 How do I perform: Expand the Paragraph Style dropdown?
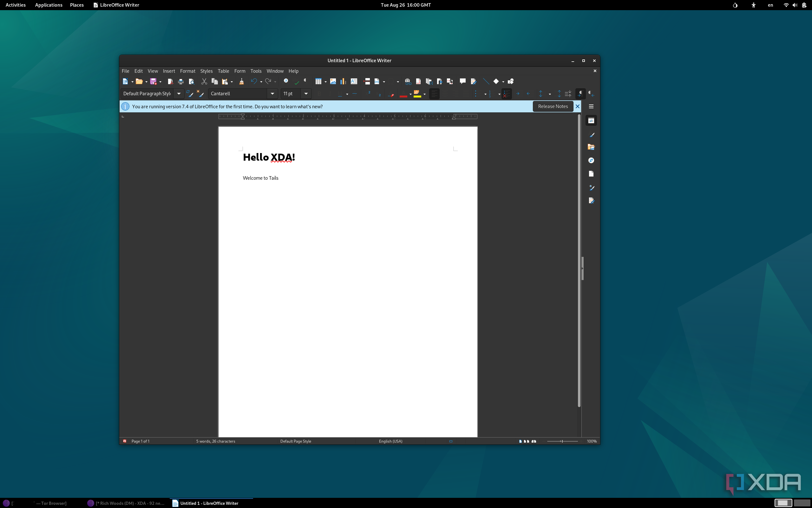pos(179,94)
